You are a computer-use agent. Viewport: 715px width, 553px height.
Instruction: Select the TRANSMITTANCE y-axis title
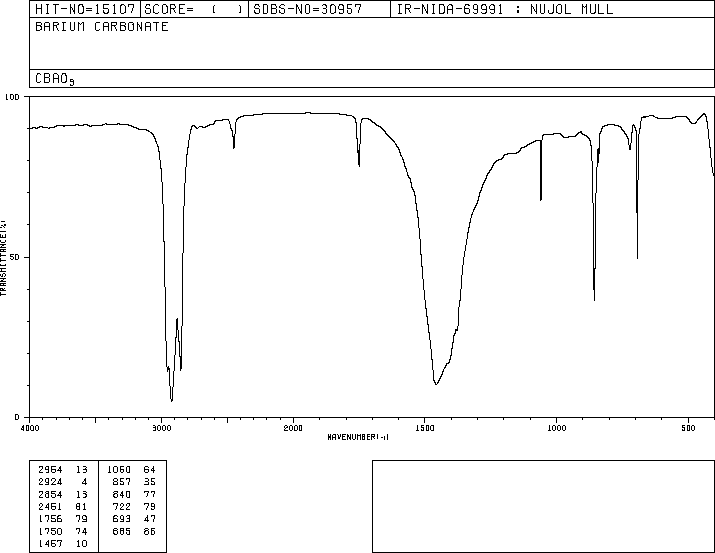pos(3,258)
